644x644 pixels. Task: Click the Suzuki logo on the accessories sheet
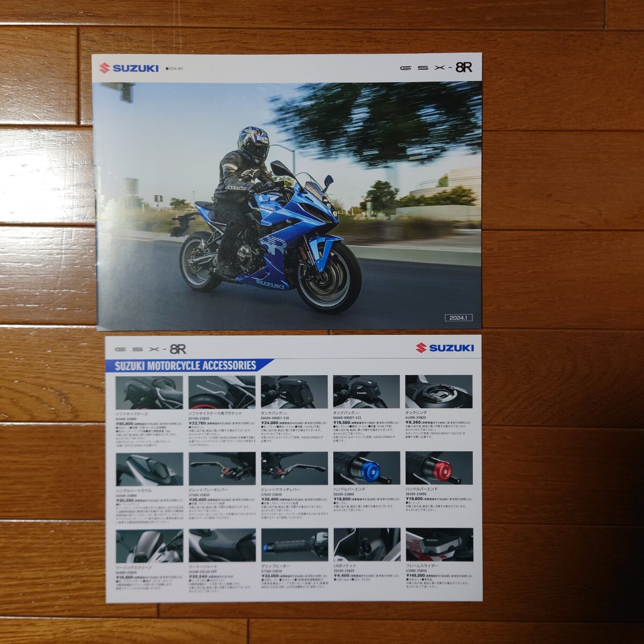pyautogui.click(x=444, y=348)
